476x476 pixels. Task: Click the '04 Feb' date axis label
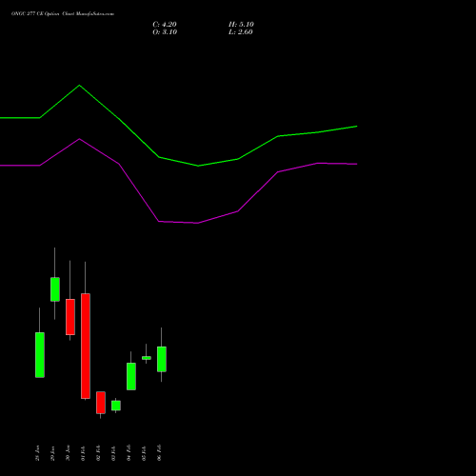click(129, 453)
